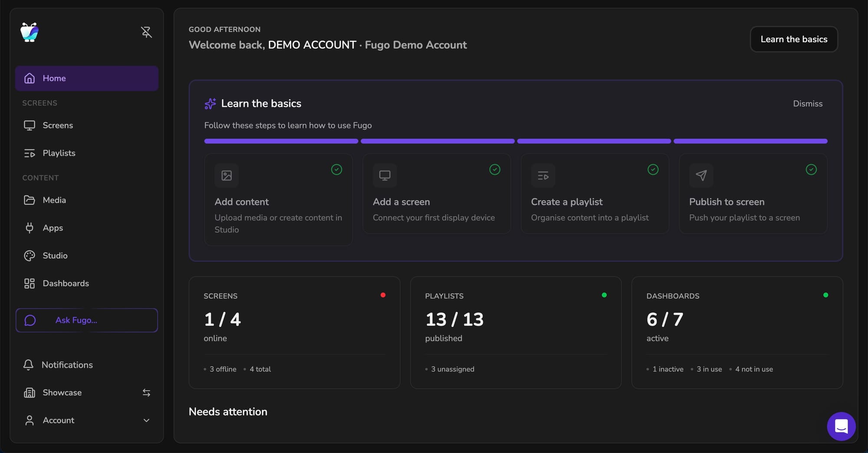Click the Publish to screen paper-plane icon
The width and height of the screenshot is (868, 453).
701,175
